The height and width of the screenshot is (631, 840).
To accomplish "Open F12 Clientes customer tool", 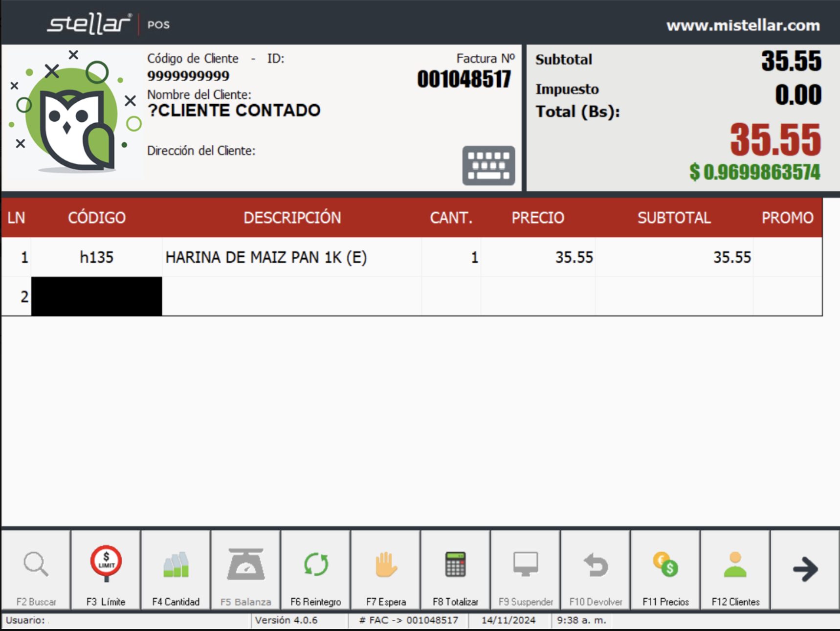I will pos(735,570).
